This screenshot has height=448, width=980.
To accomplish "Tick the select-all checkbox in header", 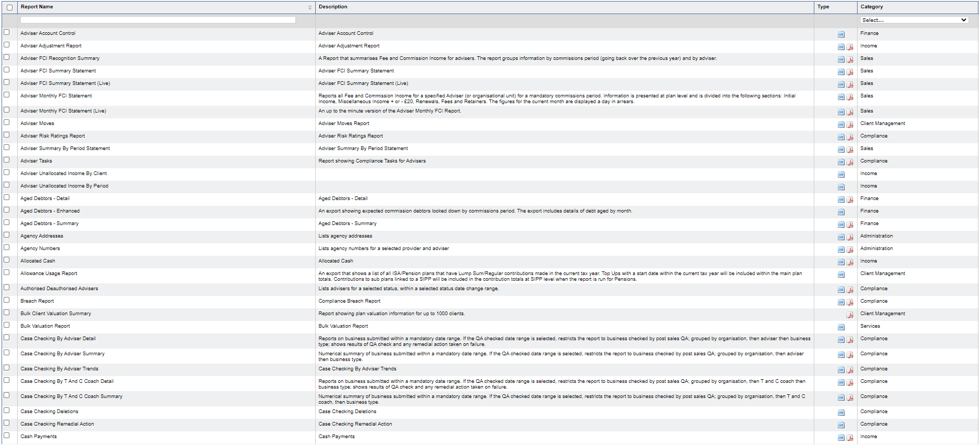I will click(x=9, y=7).
